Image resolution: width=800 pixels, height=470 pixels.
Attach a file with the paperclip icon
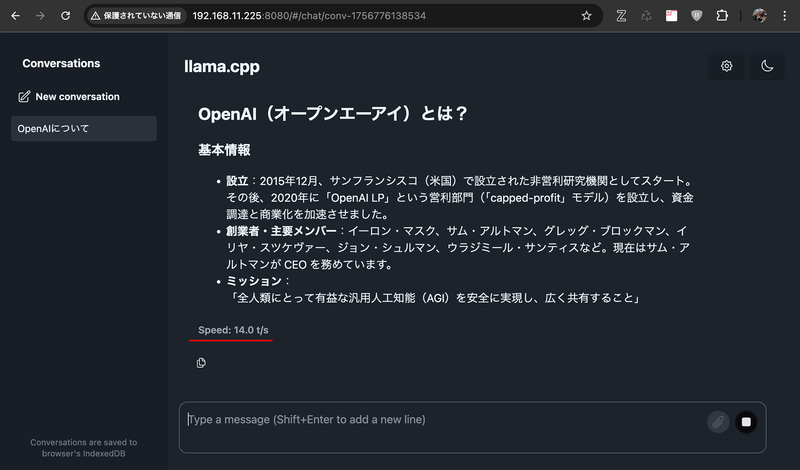[718, 422]
